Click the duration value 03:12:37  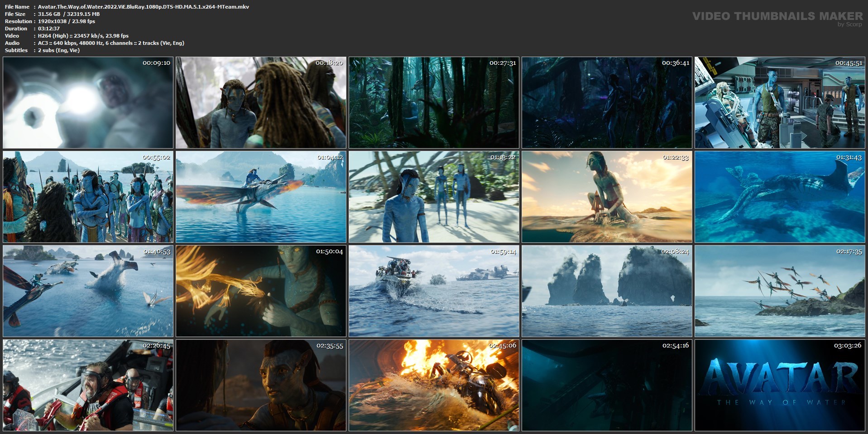(x=49, y=29)
